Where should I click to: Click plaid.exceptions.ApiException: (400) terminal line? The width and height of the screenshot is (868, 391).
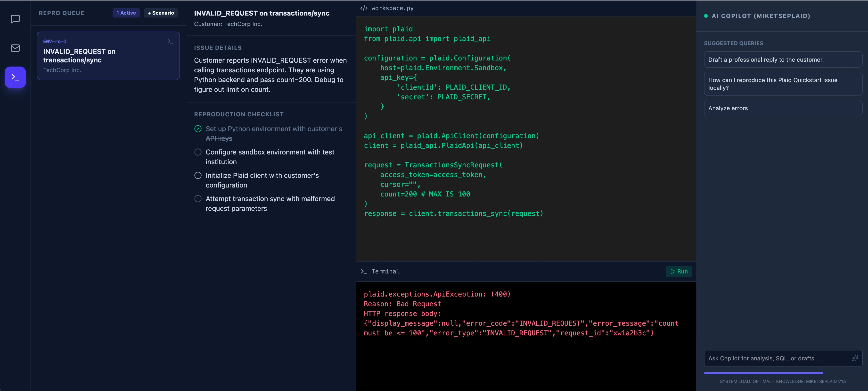pyautogui.click(x=437, y=294)
